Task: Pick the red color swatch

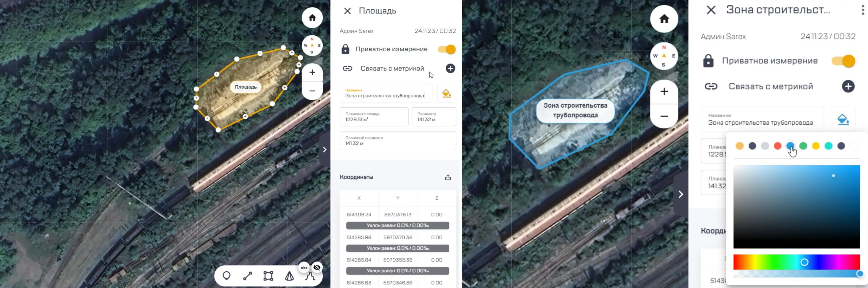Action: 778,146
